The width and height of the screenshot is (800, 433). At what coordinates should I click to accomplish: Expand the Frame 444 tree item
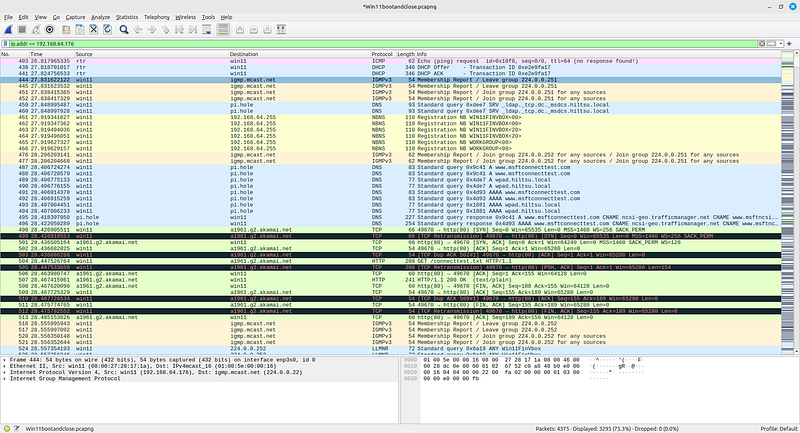(x=5, y=360)
